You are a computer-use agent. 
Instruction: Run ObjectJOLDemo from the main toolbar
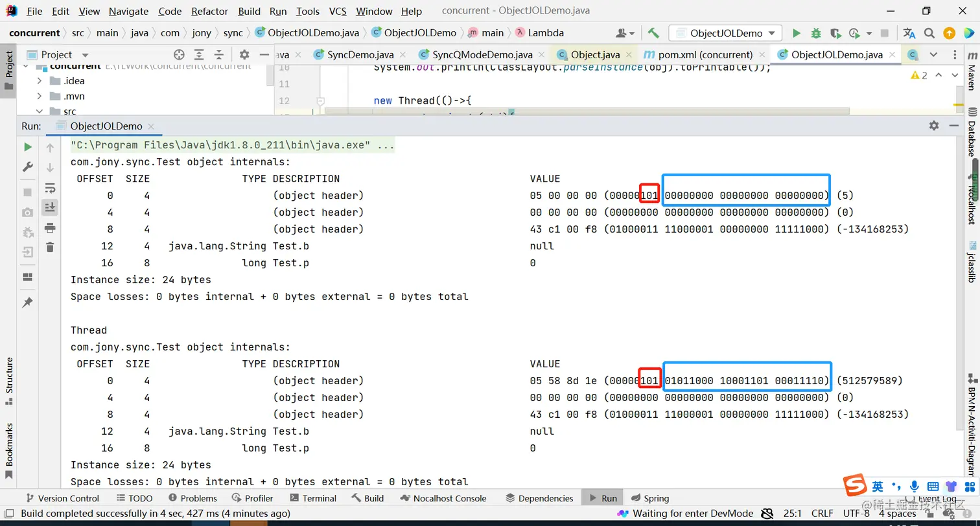[x=797, y=33]
